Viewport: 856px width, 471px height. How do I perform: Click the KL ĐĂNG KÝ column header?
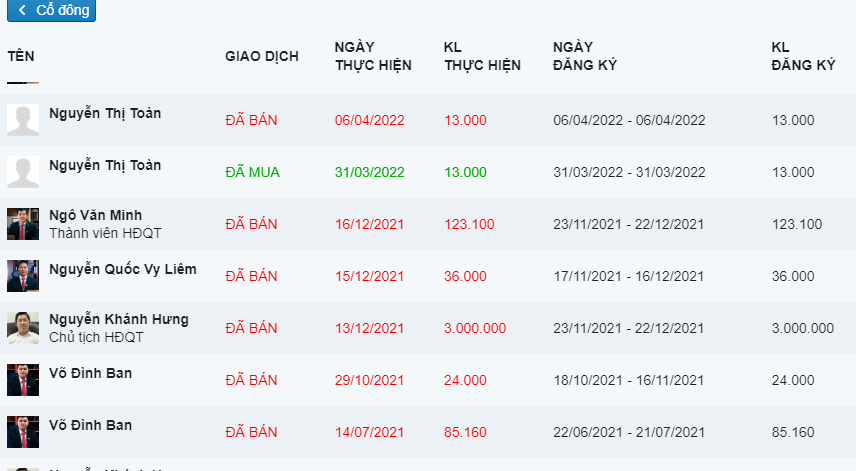click(x=803, y=56)
